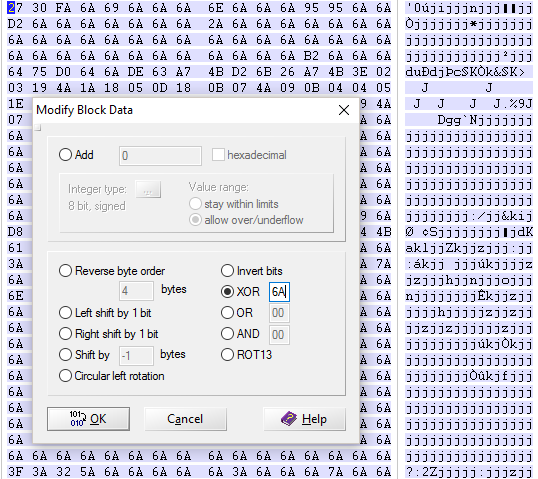The width and height of the screenshot is (538, 479).
Task: Click the Help book icon
Action: tap(289, 419)
